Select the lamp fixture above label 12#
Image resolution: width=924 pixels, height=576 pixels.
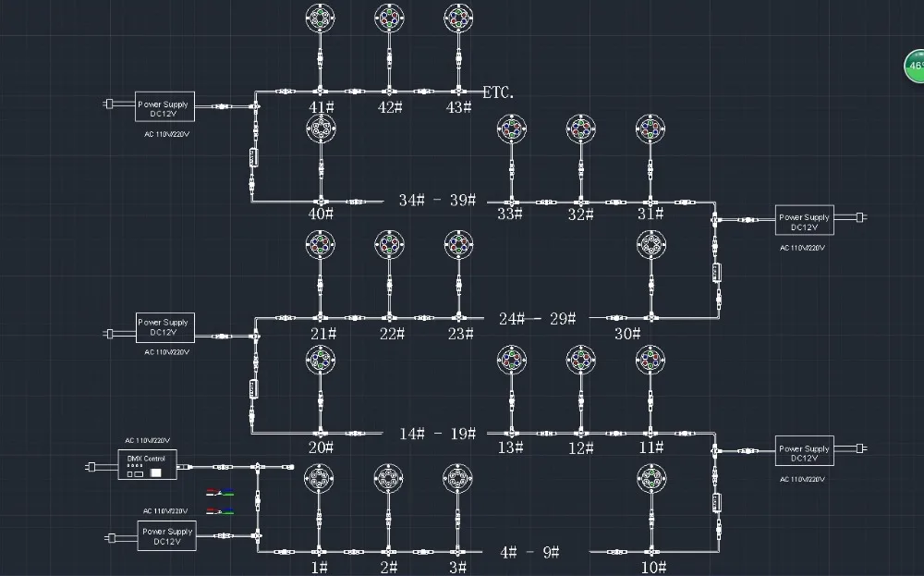click(581, 361)
